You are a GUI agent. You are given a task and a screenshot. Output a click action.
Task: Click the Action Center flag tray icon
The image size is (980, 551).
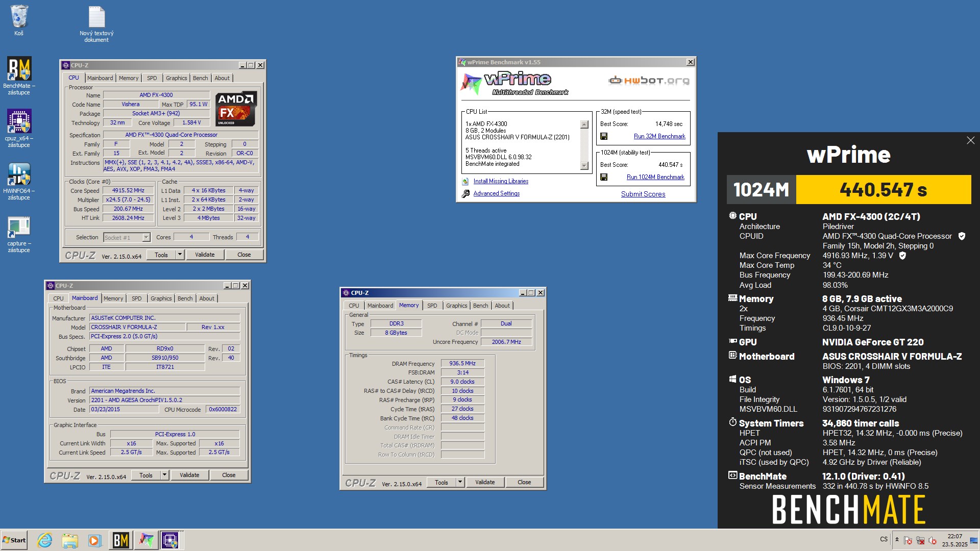click(x=908, y=540)
